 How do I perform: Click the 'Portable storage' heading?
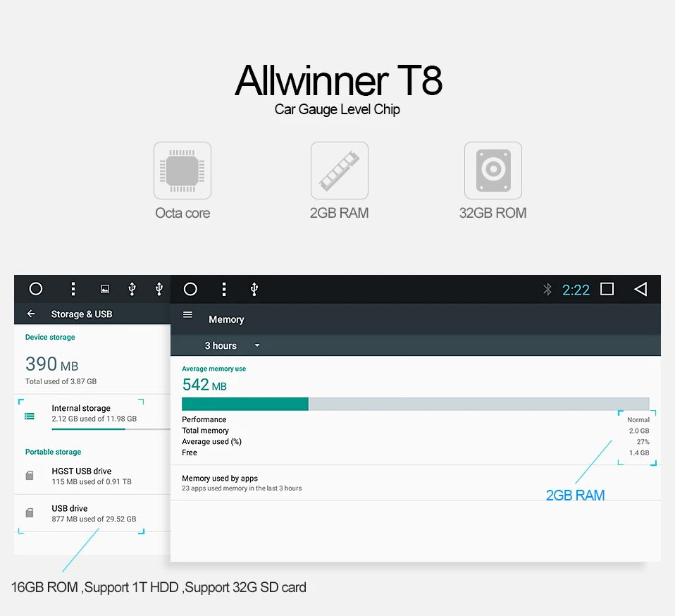[x=53, y=452]
